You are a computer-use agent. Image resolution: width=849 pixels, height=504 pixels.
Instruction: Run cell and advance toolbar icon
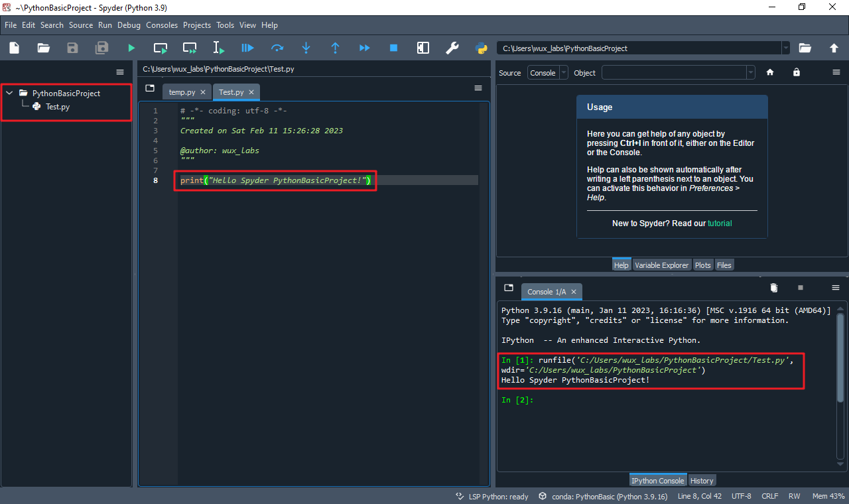point(190,48)
